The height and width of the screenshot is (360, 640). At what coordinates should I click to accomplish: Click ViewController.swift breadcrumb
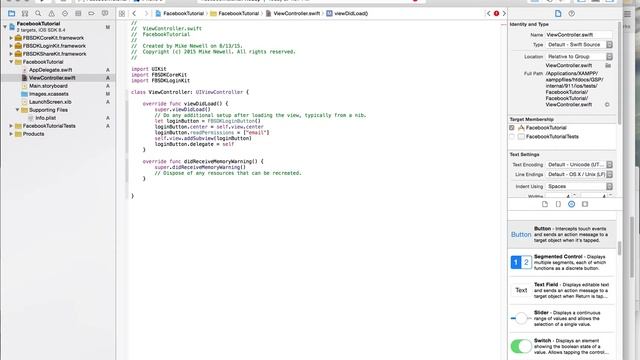[293, 13]
